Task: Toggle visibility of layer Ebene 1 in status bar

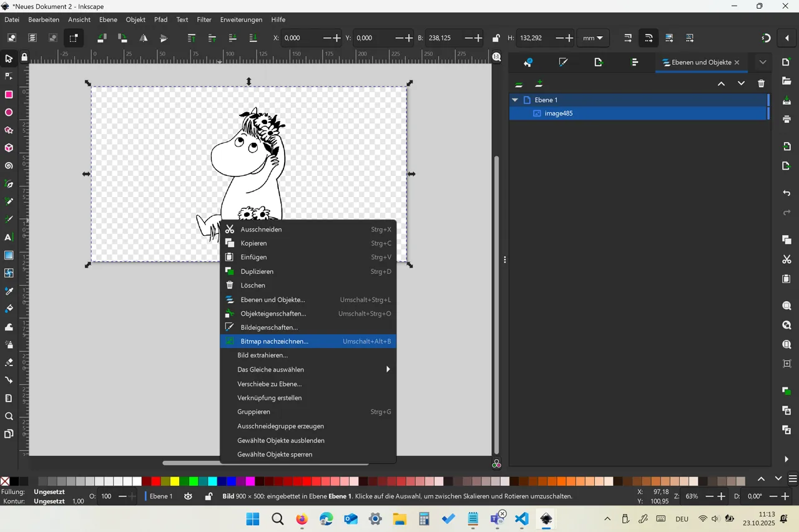Action: (x=188, y=496)
